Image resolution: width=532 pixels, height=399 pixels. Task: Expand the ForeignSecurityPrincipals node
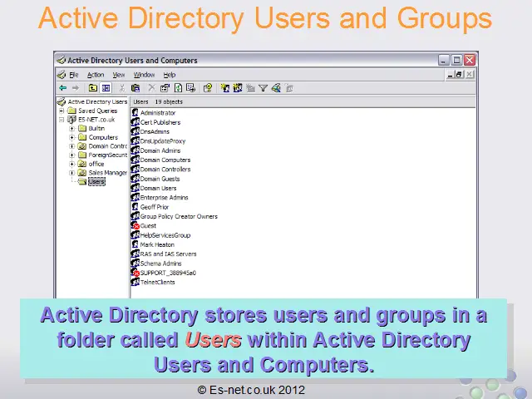[71, 155]
